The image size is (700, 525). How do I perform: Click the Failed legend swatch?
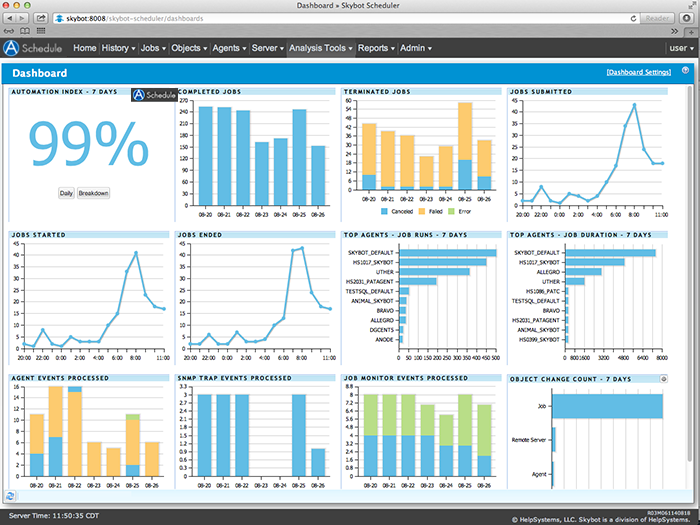pos(422,211)
